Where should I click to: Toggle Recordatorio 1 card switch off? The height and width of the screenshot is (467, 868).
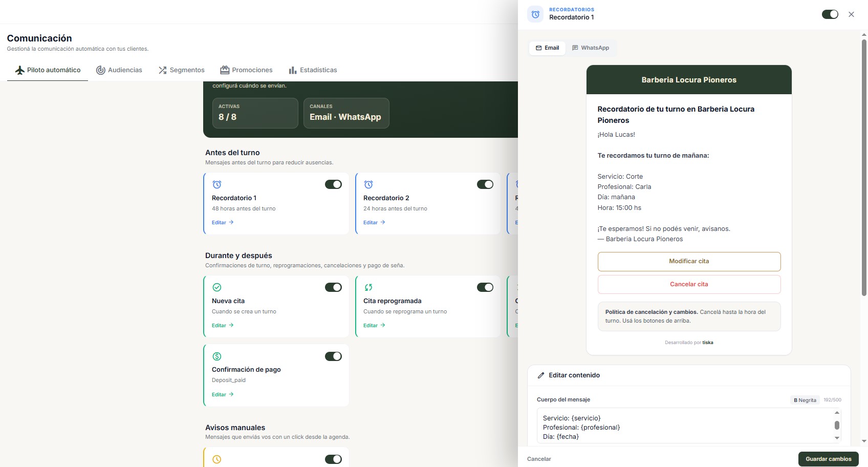333,184
